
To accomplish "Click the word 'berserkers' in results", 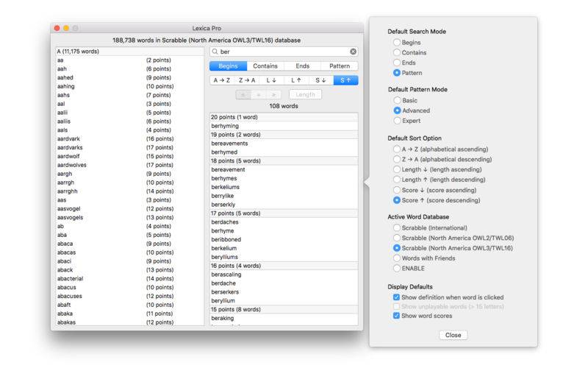I will pos(225,291).
